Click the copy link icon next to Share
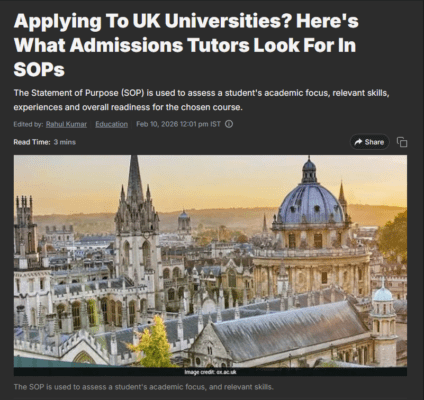Screen dimensions: 424x400 402,142
